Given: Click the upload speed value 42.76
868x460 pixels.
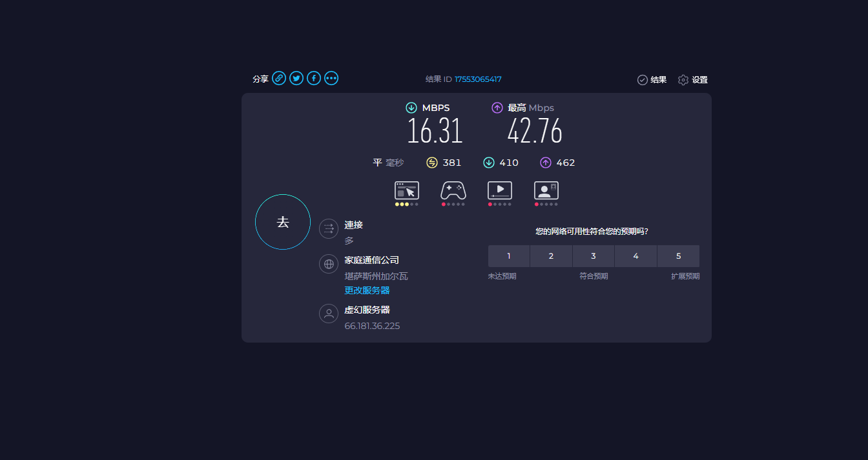Looking at the screenshot, I should click(535, 132).
